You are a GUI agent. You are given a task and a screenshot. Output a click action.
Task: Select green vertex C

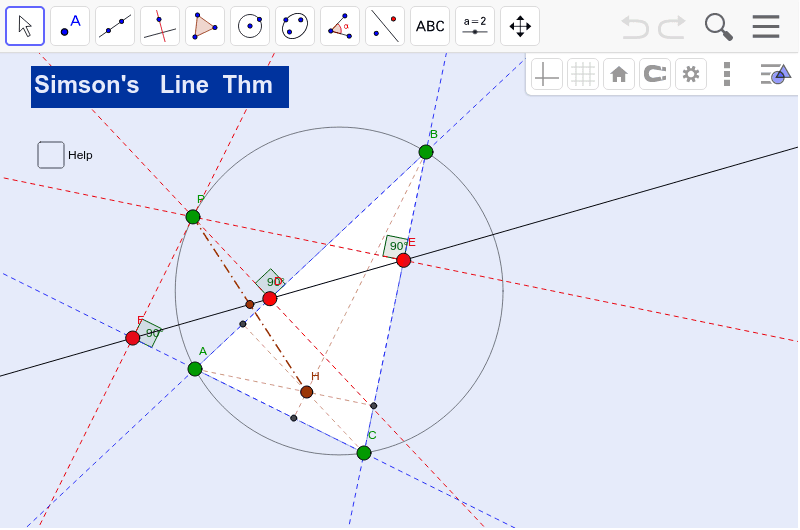[x=364, y=452]
